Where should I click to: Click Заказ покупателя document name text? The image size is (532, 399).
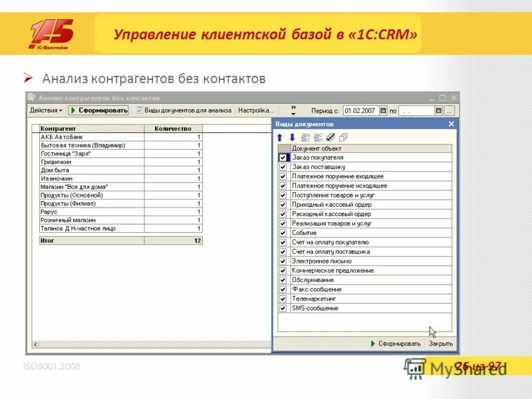click(x=318, y=158)
